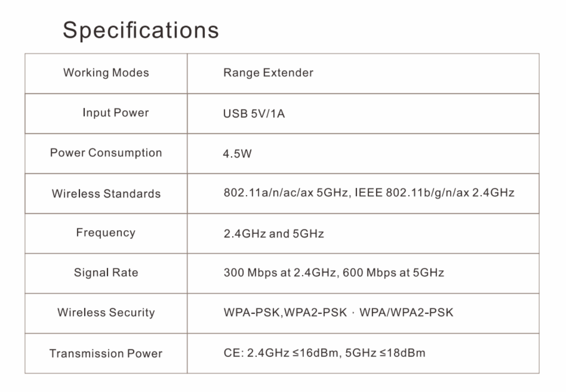The image size is (566, 392).
Task: Click the 300 Mbps at 2.4GHz text
Action: pyautogui.click(x=281, y=273)
